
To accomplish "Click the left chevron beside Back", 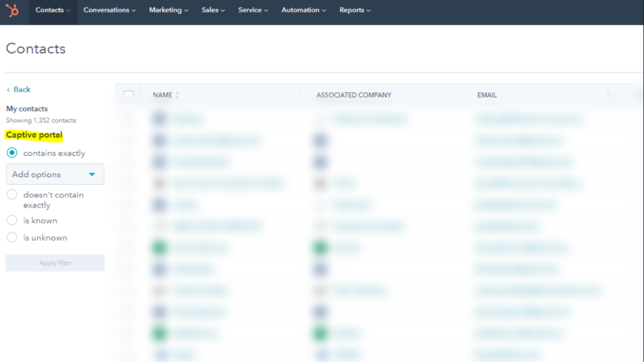I will (x=8, y=89).
